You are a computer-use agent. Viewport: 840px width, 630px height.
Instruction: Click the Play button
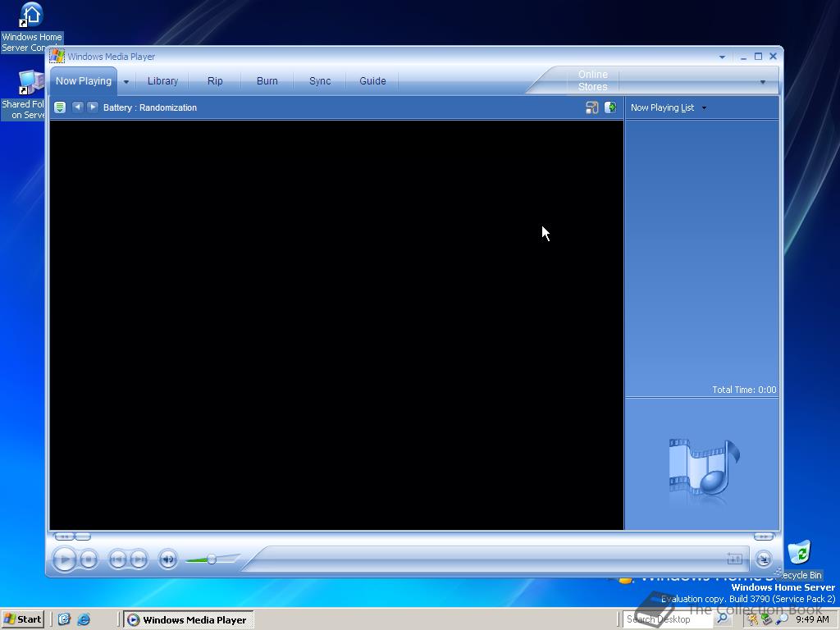65,559
